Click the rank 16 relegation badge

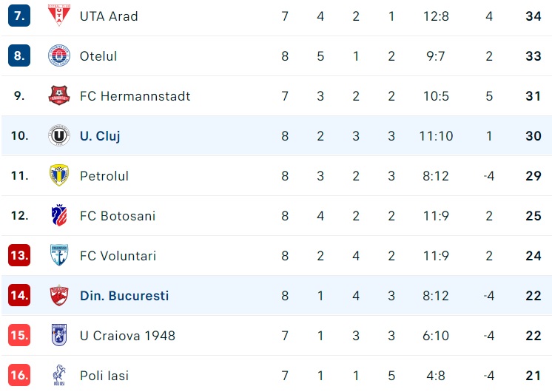[19, 376]
